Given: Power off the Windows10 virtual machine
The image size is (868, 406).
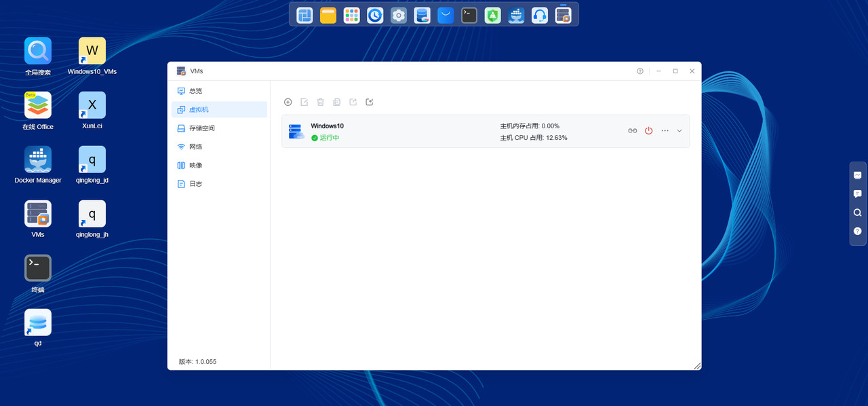Looking at the screenshot, I should click(648, 131).
